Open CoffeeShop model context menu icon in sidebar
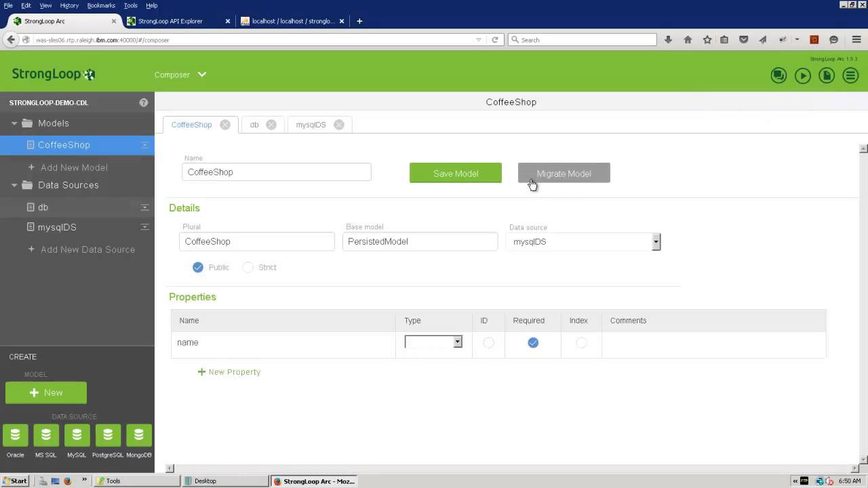 coord(144,145)
